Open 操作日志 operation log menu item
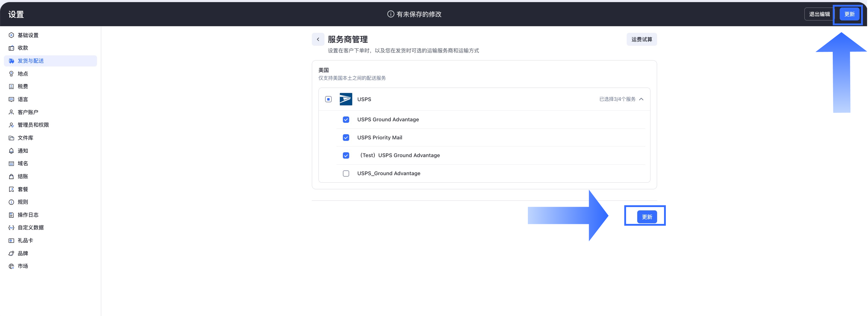868x316 pixels. tap(28, 215)
